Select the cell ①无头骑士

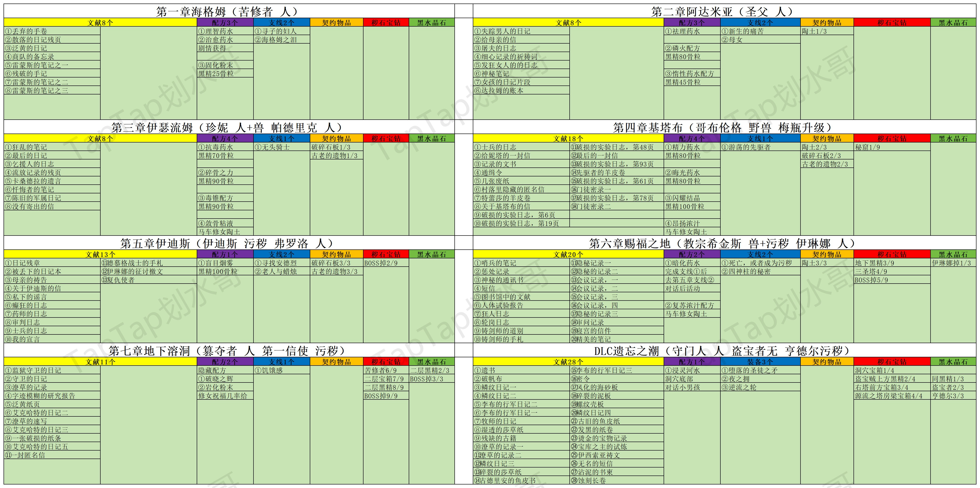[x=282, y=147]
